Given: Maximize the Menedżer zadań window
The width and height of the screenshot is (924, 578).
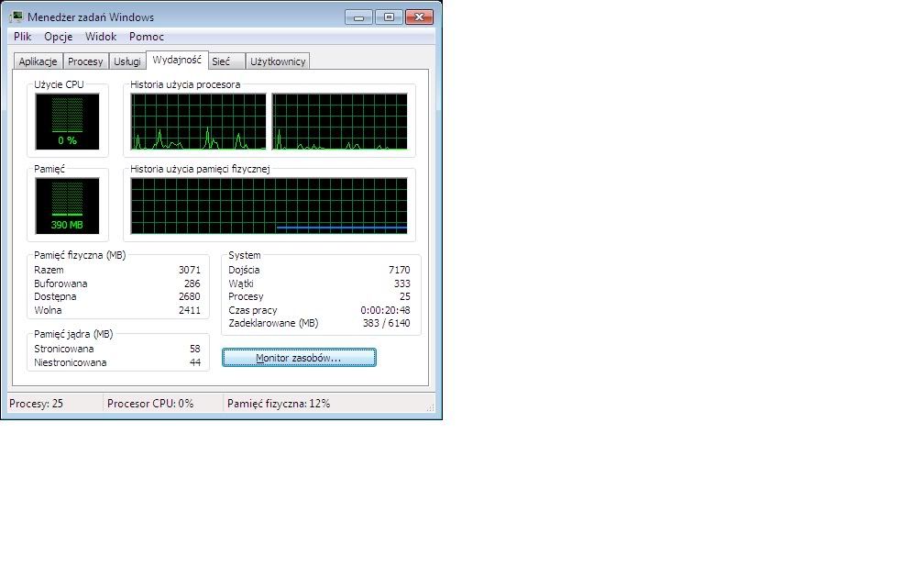Looking at the screenshot, I should point(389,17).
